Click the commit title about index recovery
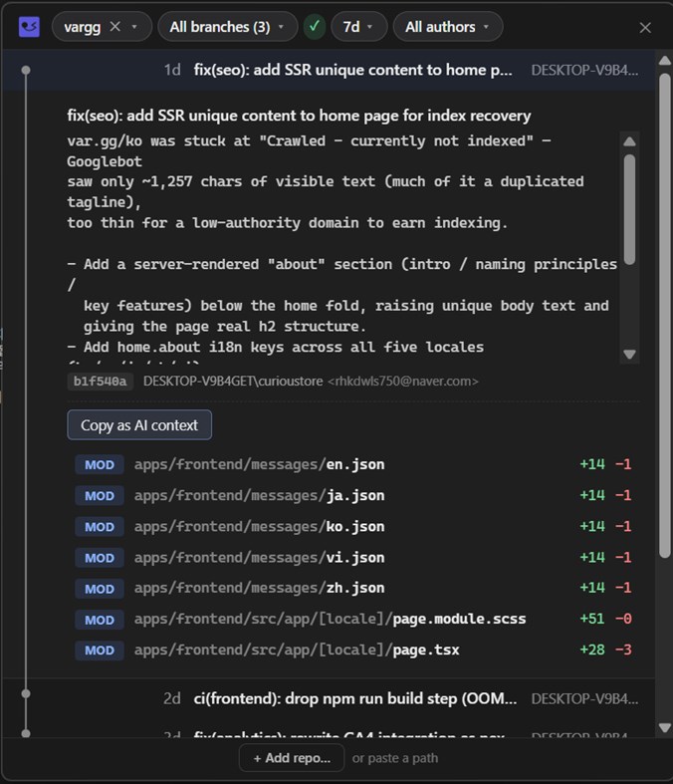This screenshot has width=673, height=784. tap(299, 116)
